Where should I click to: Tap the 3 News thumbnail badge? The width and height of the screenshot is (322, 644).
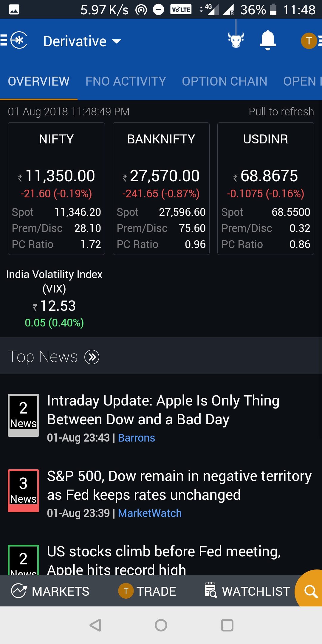[23, 491]
